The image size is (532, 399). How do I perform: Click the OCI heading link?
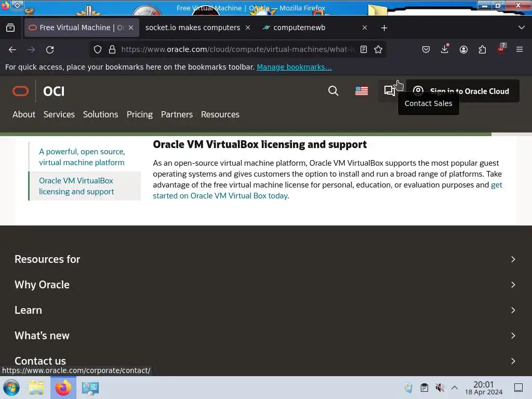(x=54, y=91)
